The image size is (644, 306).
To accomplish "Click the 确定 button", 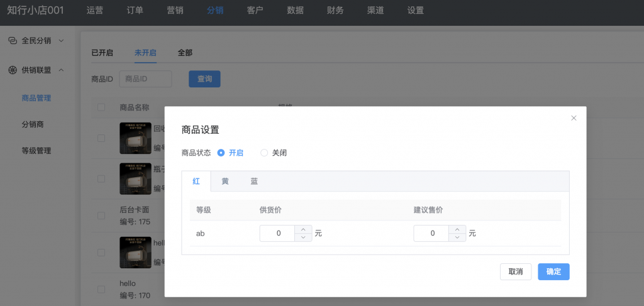I will (553, 271).
